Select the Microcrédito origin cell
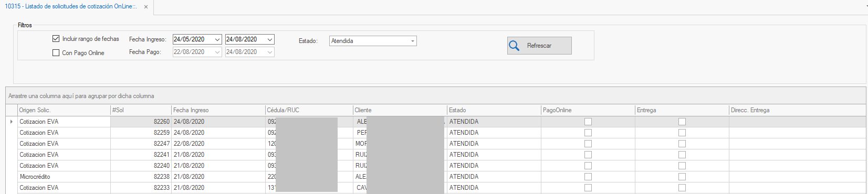868x194 pixels. click(x=64, y=177)
